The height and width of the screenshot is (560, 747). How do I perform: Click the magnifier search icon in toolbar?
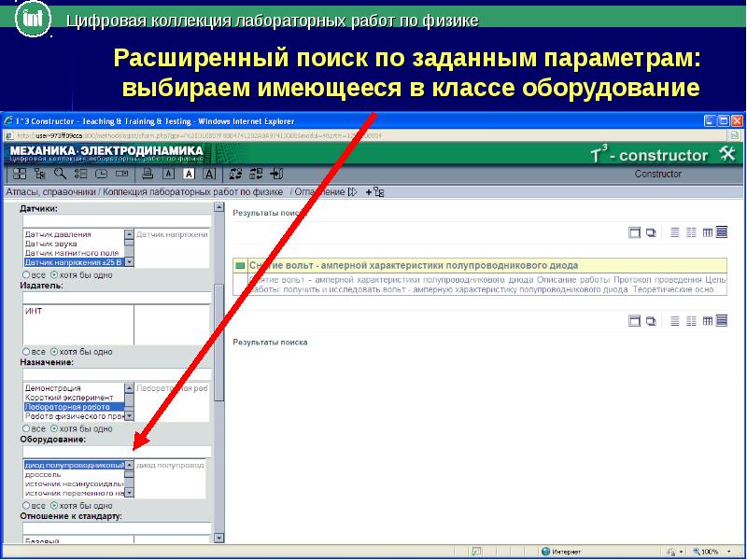(x=59, y=174)
